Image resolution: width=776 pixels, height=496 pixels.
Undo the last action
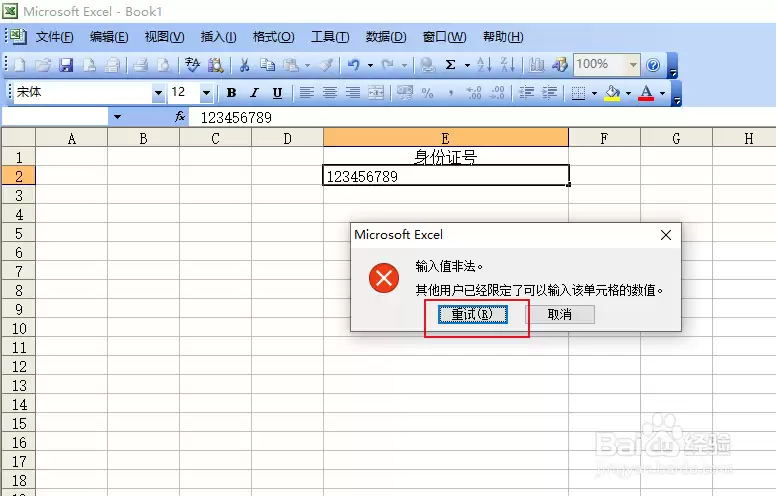pyautogui.click(x=353, y=65)
